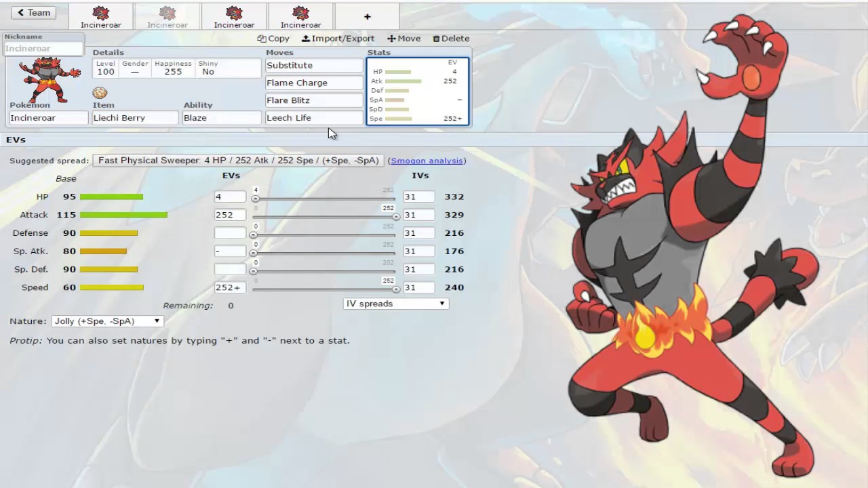The height and width of the screenshot is (488, 868).
Task: Edit the Liechi Berry item field
Action: [134, 118]
